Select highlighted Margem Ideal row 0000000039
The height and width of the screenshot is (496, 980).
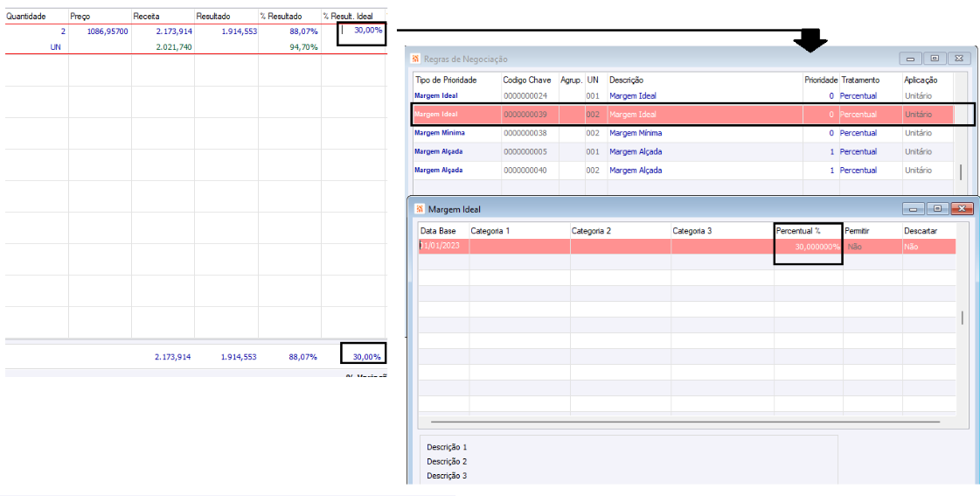(x=683, y=115)
